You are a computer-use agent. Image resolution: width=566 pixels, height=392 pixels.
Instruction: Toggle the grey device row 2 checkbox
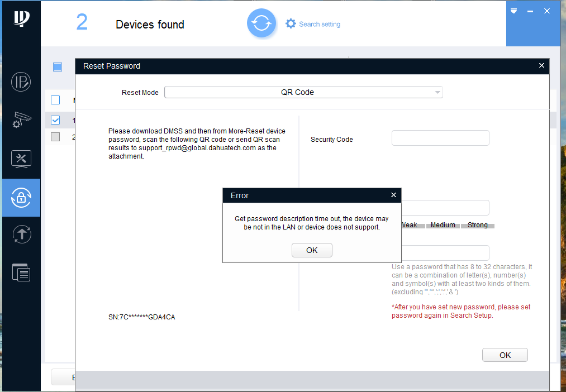pos(55,137)
